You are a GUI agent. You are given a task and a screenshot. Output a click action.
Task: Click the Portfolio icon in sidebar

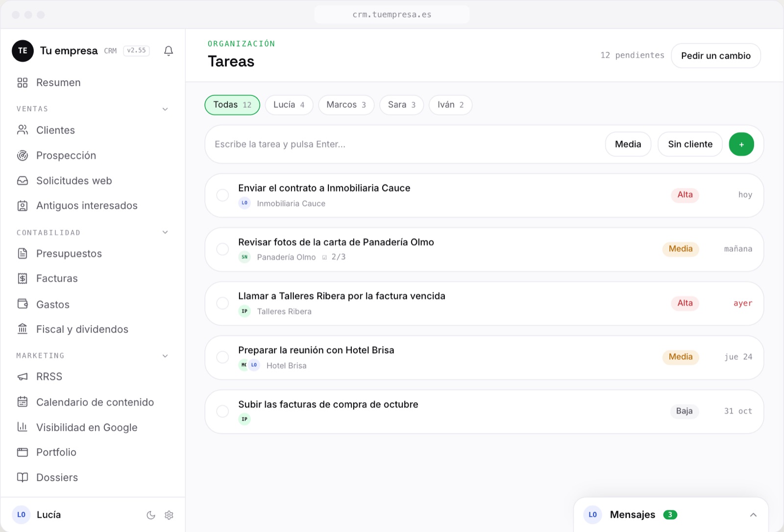[x=23, y=452]
